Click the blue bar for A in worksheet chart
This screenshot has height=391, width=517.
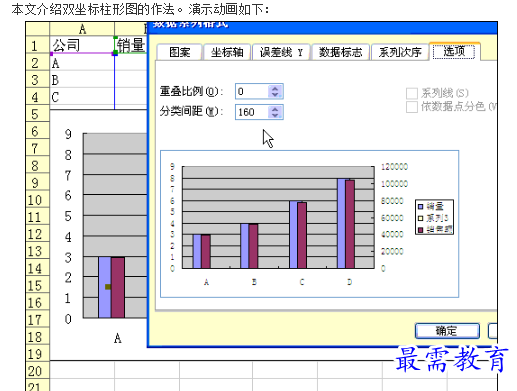105,287
